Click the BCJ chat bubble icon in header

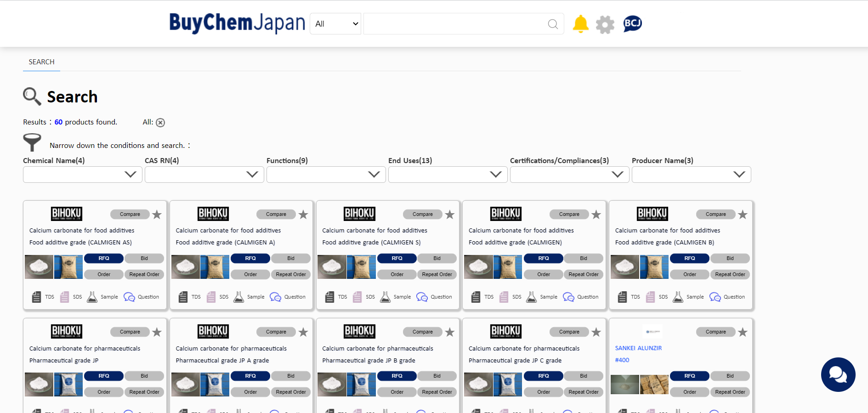[632, 23]
